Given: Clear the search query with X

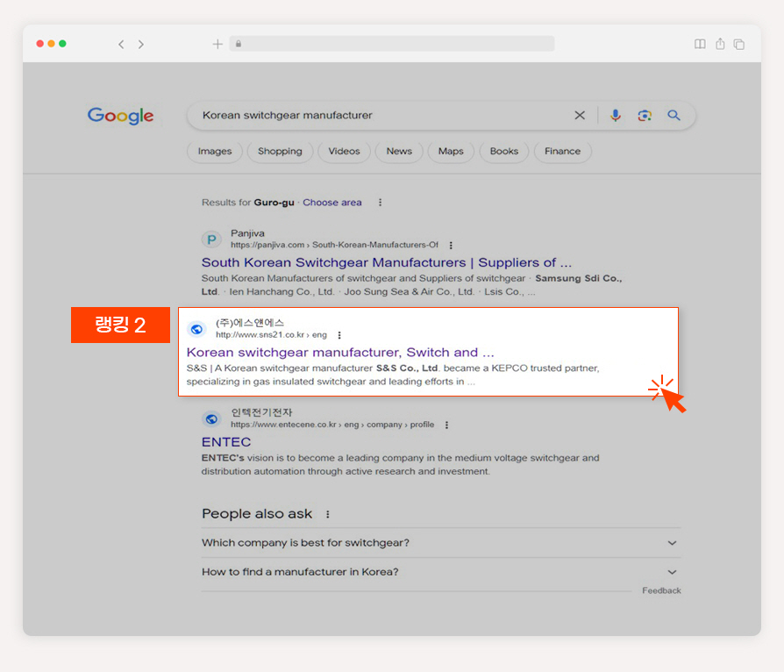Looking at the screenshot, I should pos(580,116).
